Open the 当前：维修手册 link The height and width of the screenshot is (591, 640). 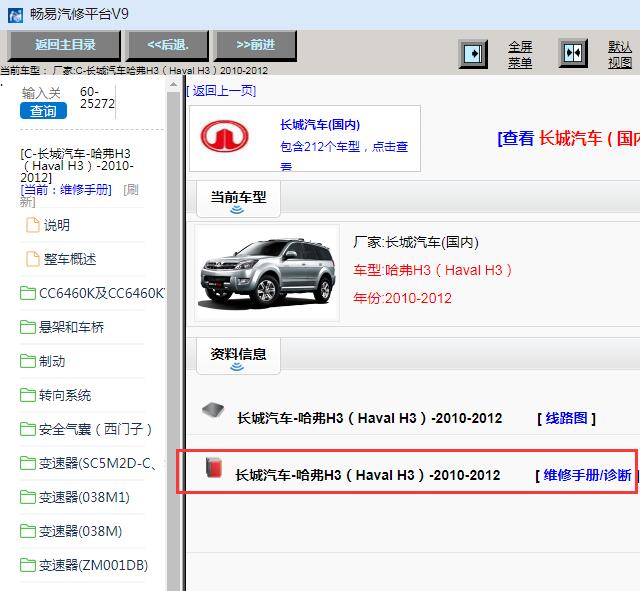tap(66, 190)
